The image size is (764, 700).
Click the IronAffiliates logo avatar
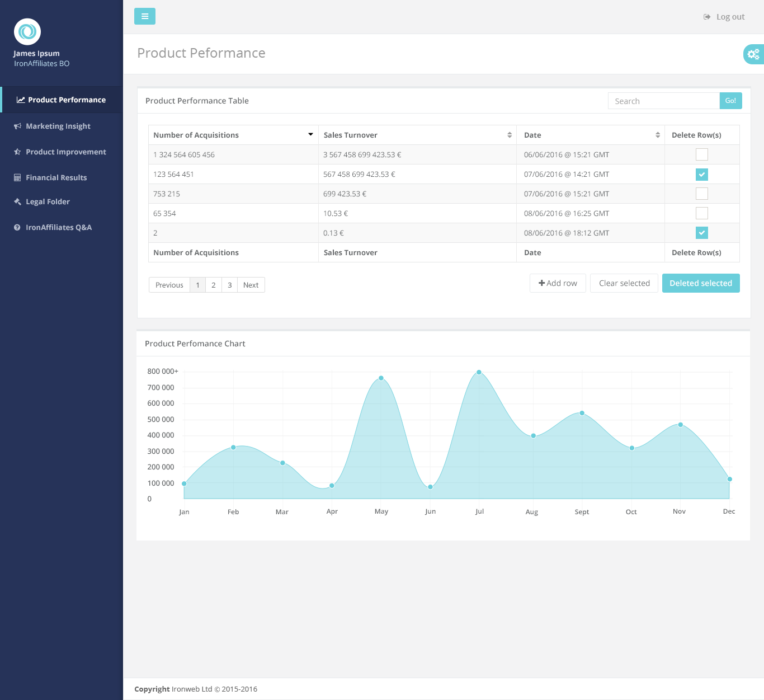pos(27,32)
